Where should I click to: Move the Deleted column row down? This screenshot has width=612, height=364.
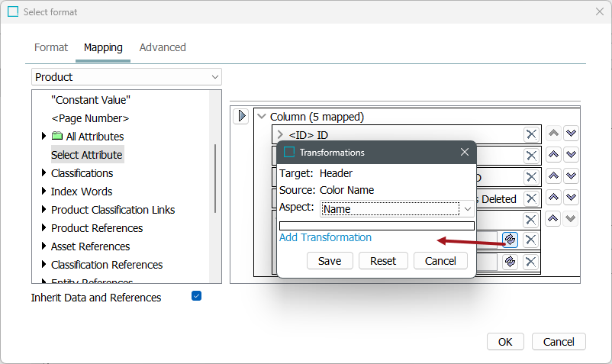click(x=571, y=197)
